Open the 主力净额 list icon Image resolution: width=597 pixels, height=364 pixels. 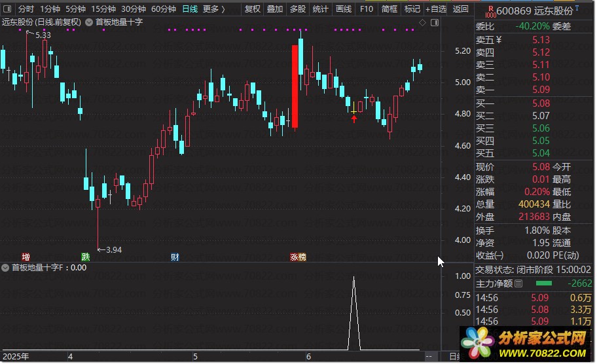[518, 283]
